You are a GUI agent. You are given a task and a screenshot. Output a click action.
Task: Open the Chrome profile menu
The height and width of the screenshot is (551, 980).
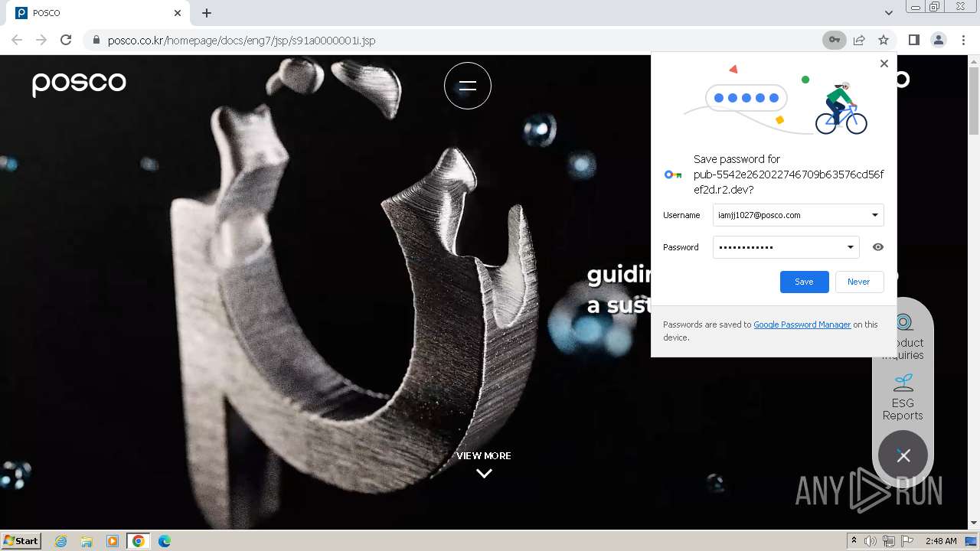(939, 40)
